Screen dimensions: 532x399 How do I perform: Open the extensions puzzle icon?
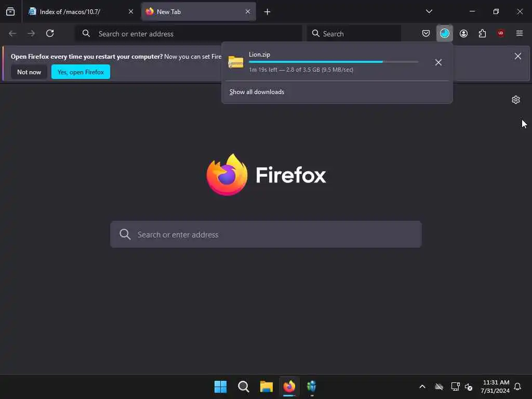pyautogui.click(x=482, y=33)
